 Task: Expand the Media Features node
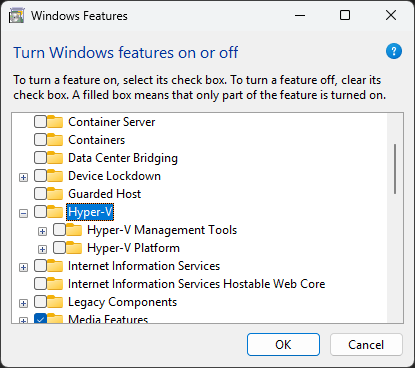coord(23,321)
